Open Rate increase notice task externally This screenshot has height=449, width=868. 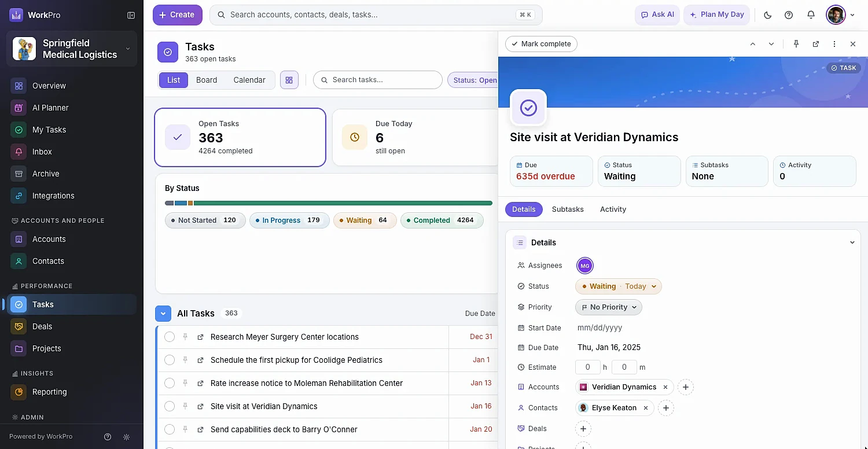[200, 383]
